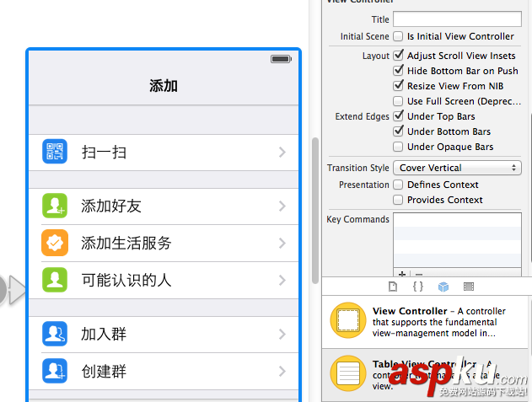Toggle Is Initial View Controller checkbox
This screenshot has height=402, width=532.
(x=398, y=36)
